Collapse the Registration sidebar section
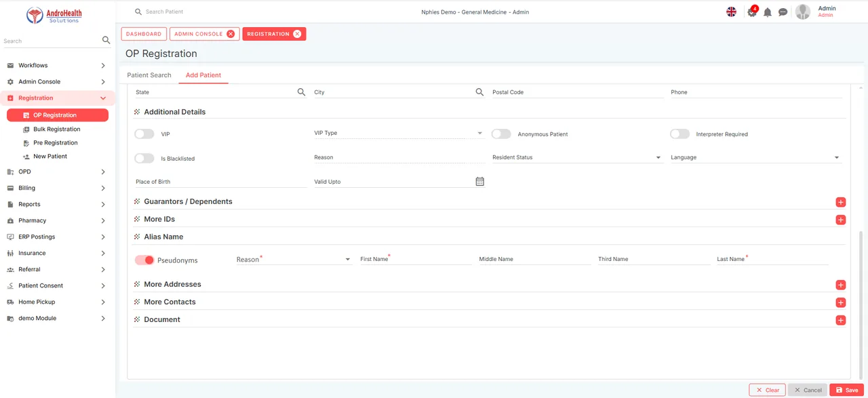This screenshot has height=398, width=868. (x=103, y=98)
